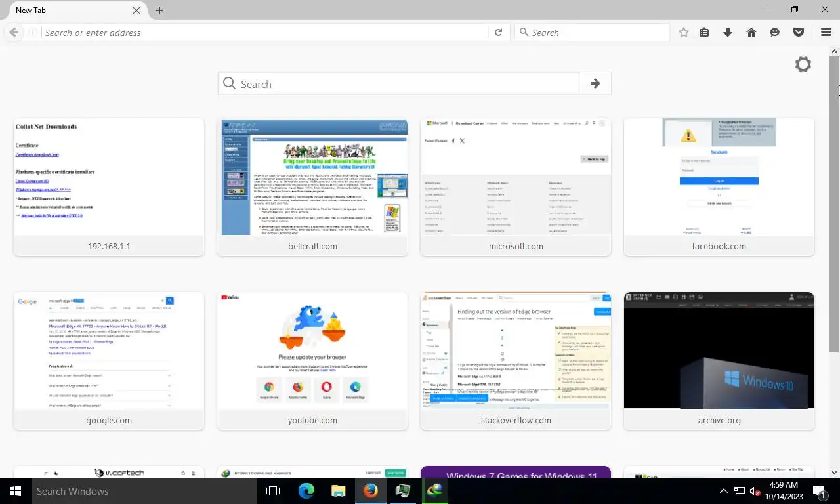The image size is (840, 504).
Task: Click the page scrollbar up arrow
Action: [835, 51]
